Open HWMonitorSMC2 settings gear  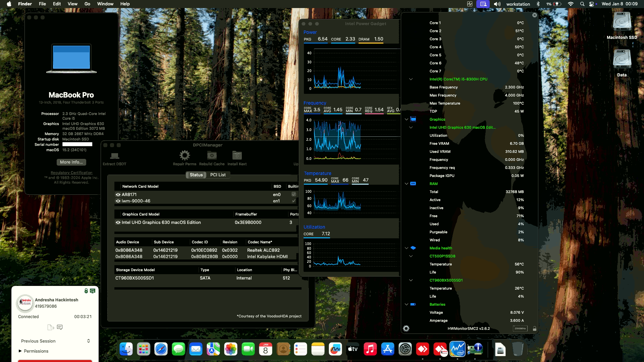coord(406,328)
